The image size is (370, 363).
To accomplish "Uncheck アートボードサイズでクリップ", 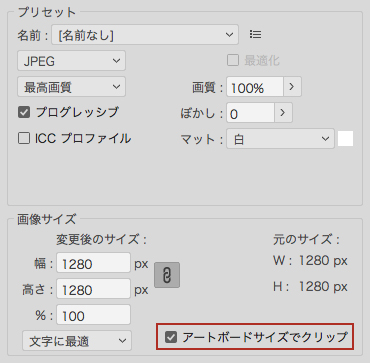I will coord(171,337).
